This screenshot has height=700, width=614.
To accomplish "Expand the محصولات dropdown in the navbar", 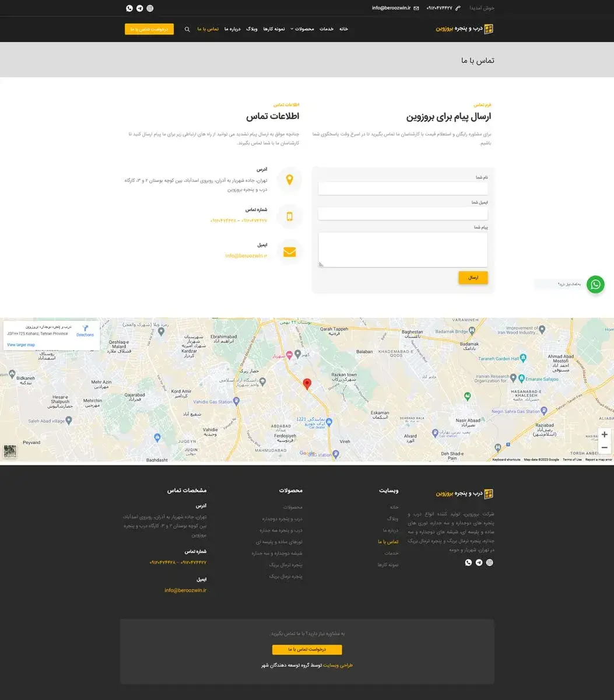I will click(x=304, y=29).
